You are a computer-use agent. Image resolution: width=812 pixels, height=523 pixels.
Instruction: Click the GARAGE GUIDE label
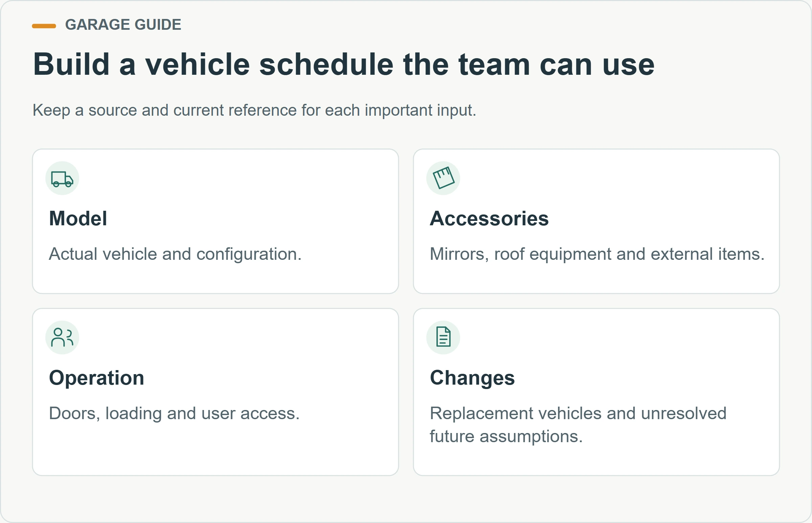click(x=123, y=25)
